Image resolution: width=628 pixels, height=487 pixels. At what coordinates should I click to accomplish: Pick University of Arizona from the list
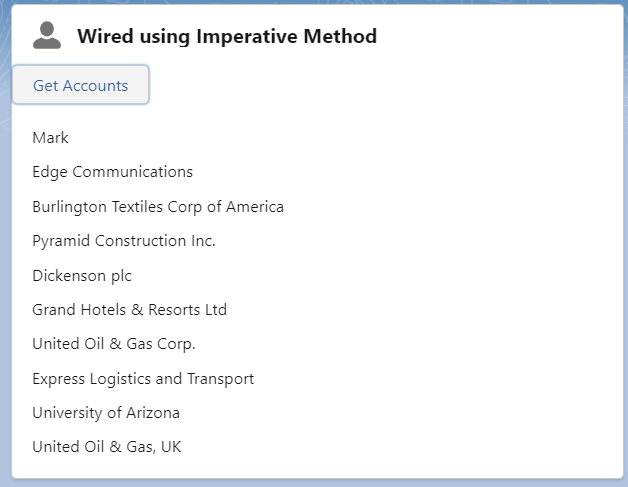click(x=106, y=413)
